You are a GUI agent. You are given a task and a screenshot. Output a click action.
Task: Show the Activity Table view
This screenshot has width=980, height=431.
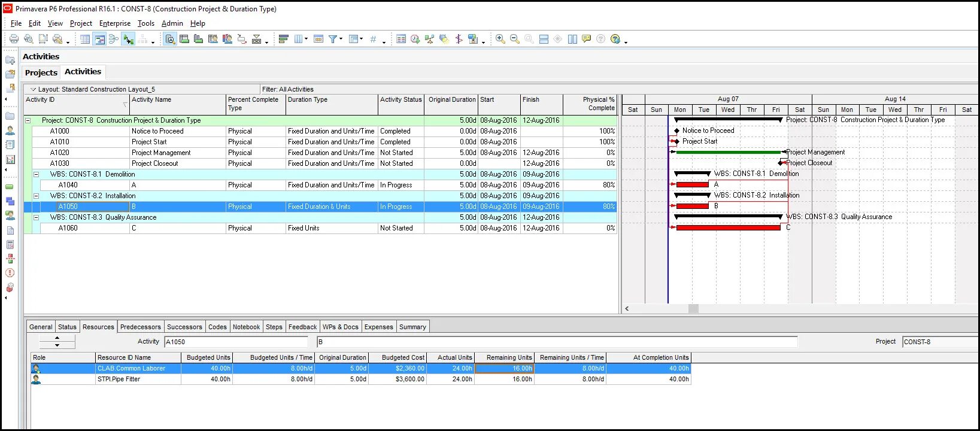[85, 40]
